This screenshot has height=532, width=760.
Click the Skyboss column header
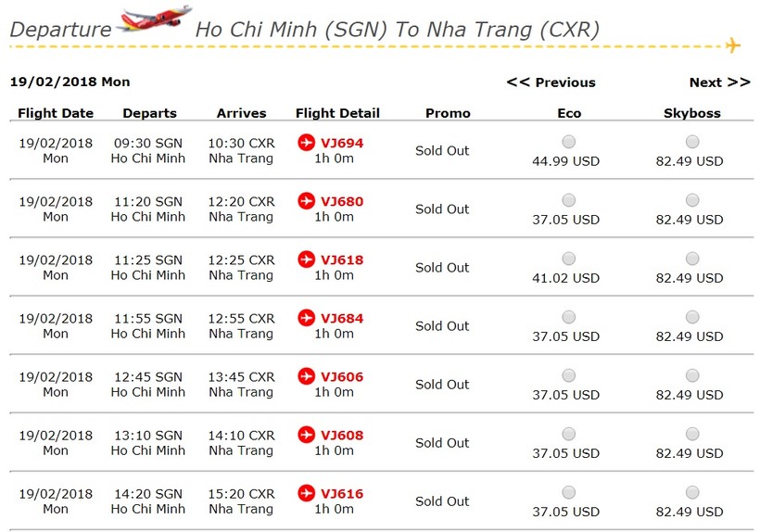(x=691, y=113)
